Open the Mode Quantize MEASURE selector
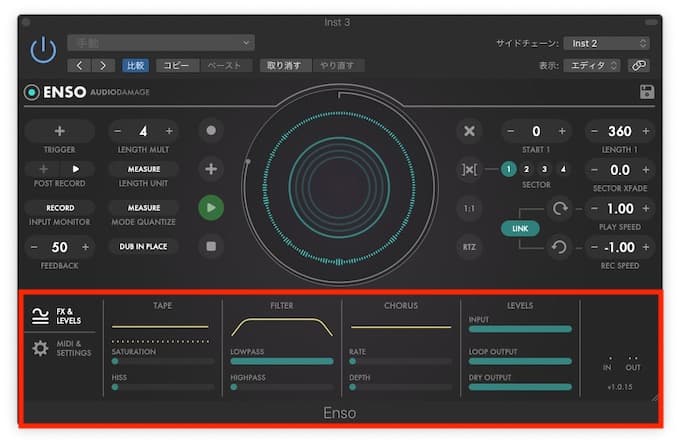 point(144,208)
